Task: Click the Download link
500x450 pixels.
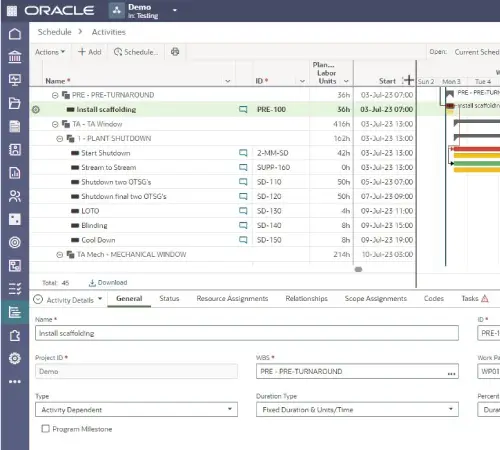Action: (108, 283)
